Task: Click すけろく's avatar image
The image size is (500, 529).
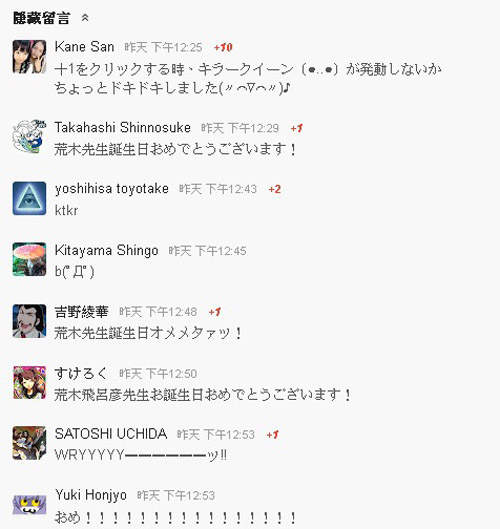Action: click(x=29, y=382)
